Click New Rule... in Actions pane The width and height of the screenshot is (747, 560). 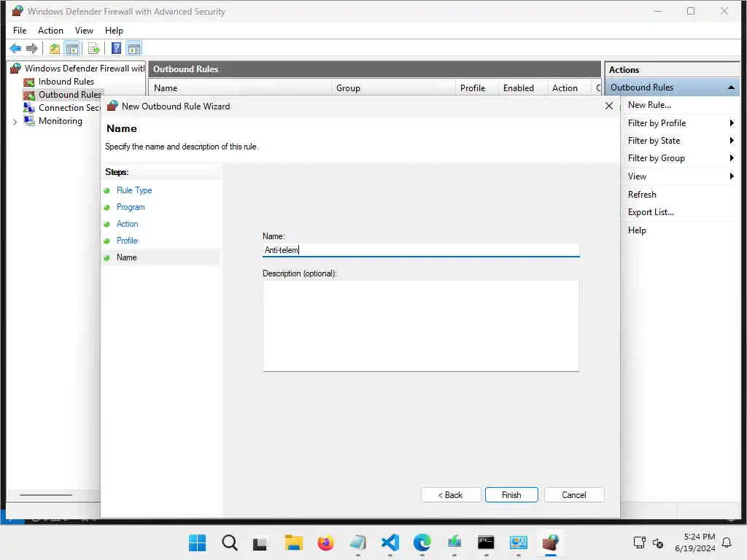649,105
